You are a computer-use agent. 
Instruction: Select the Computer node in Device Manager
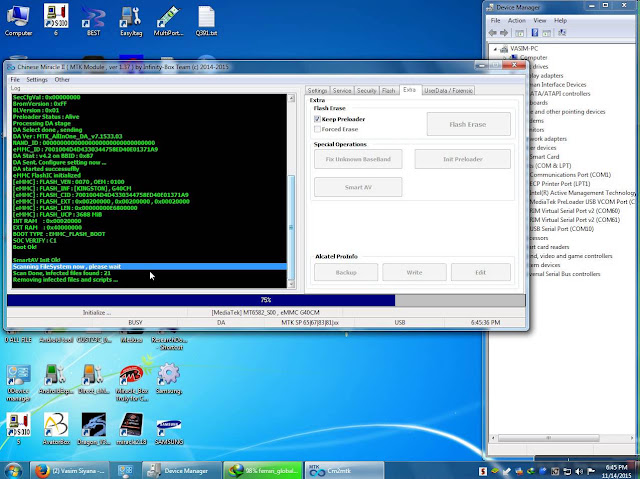(x=533, y=58)
